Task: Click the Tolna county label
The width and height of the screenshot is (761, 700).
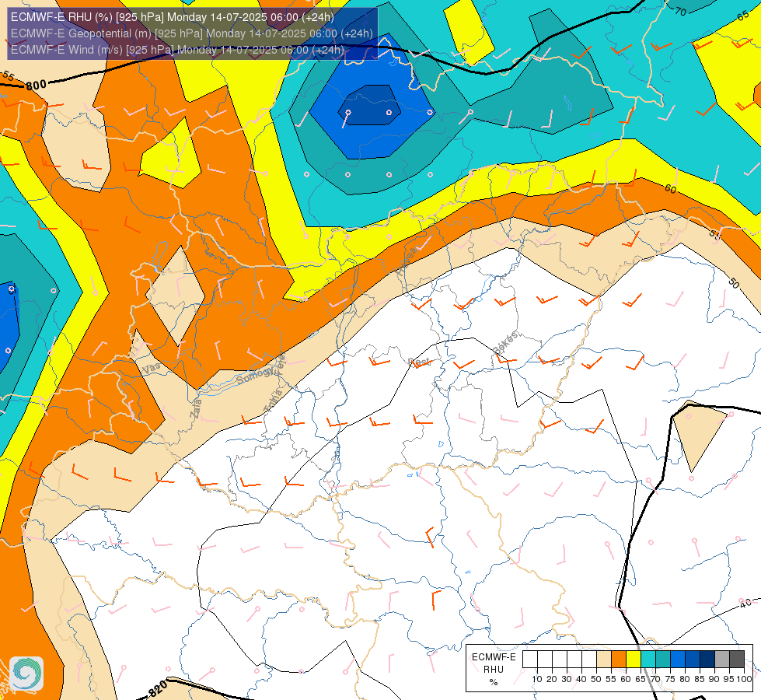Action: point(272,401)
